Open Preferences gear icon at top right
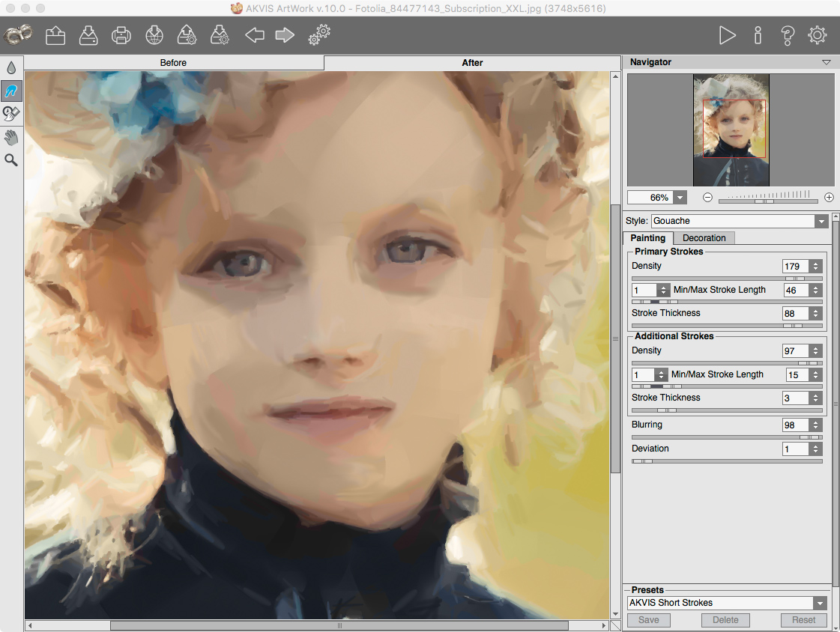Image resolution: width=840 pixels, height=632 pixels. click(817, 35)
